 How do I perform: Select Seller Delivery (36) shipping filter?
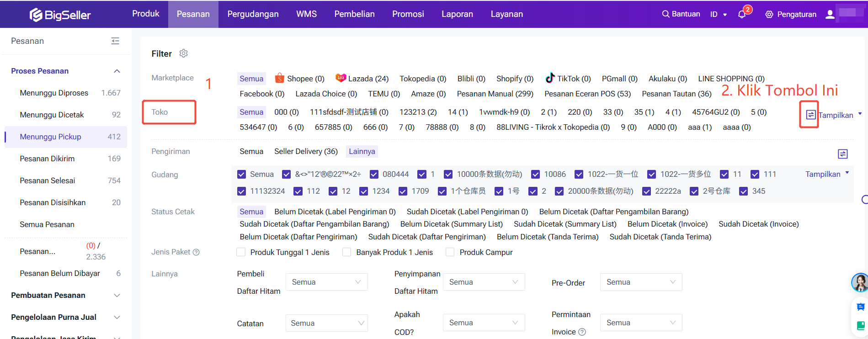306,151
